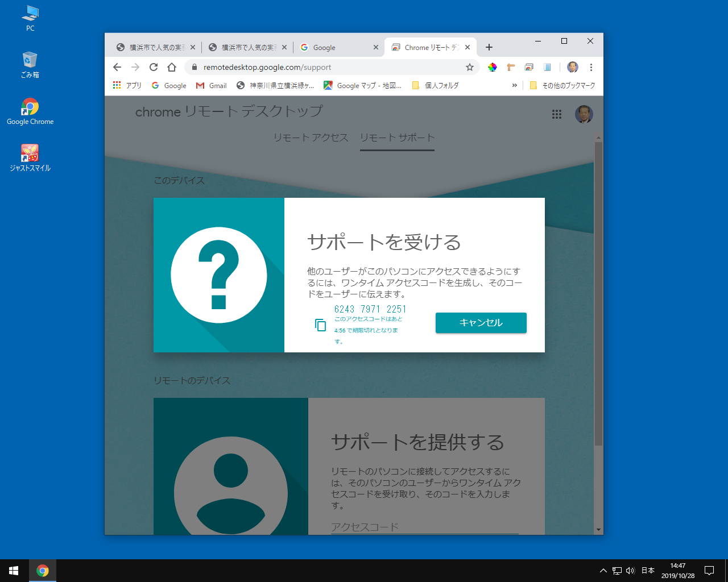Open the Gmail bookmark

pos(211,85)
